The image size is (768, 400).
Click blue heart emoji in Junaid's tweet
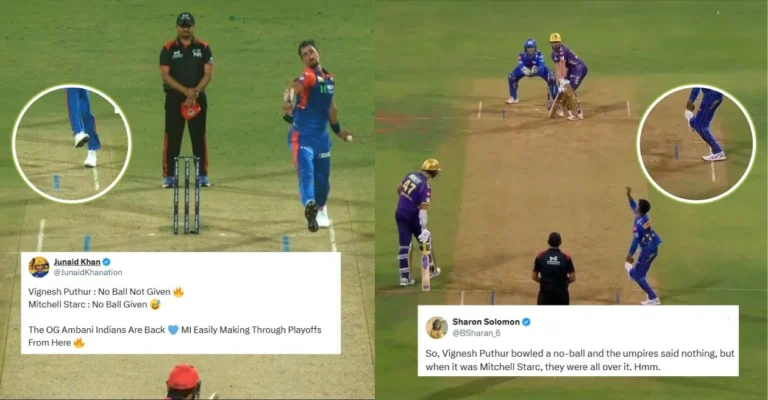point(173,330)
